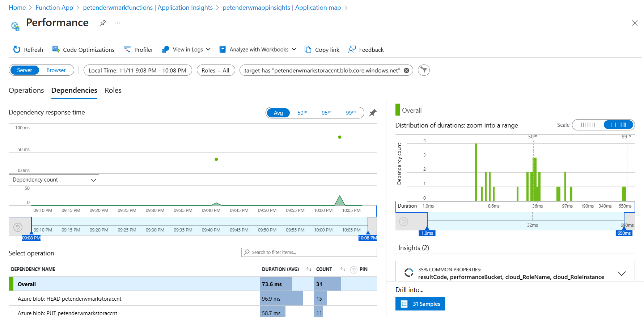This screenshot has height=317, width=644.
Task: Click the Search to filter items field
Action: pyautogui.click(x=309, y=252)
